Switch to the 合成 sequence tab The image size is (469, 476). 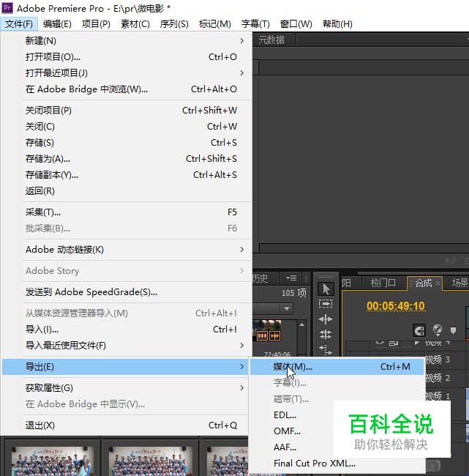(x=424, y=283)
